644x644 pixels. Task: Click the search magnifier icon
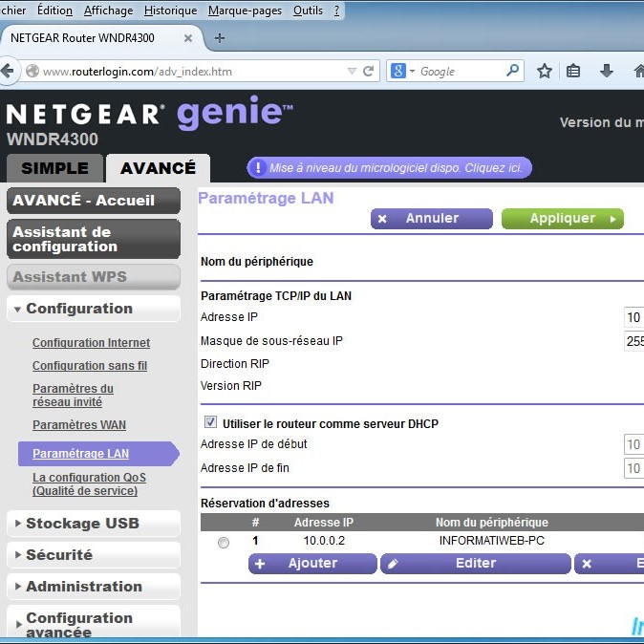[512, 71]
